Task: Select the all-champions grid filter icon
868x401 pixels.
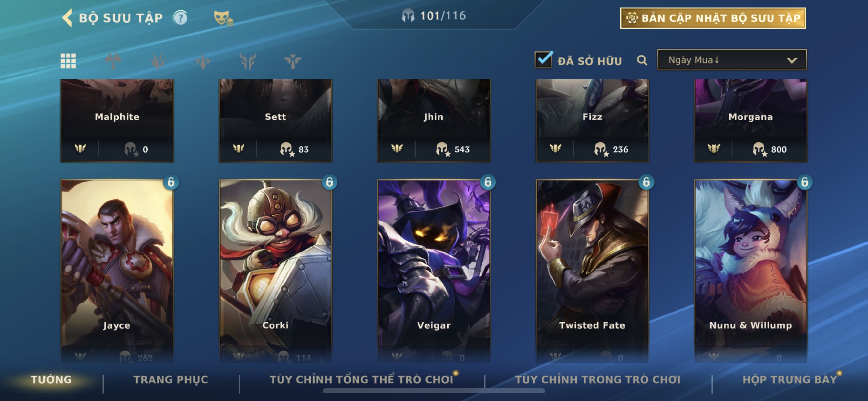Action: click(68, 61)
